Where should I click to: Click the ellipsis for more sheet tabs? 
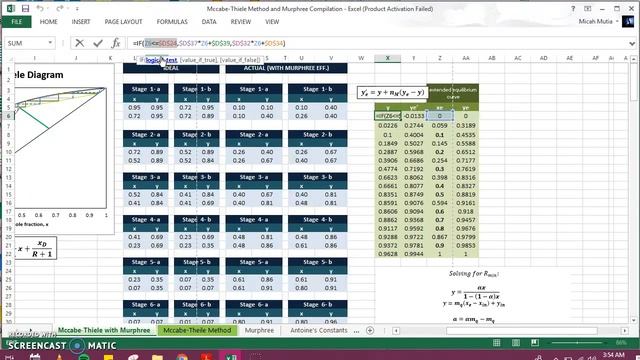pyautogui.click(x=356, y=331)
